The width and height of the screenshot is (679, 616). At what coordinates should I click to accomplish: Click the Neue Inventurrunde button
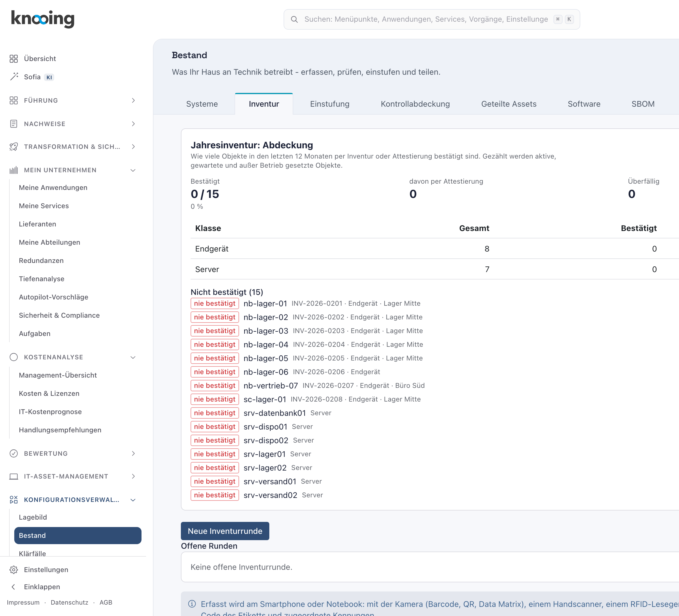click(225, 531)
